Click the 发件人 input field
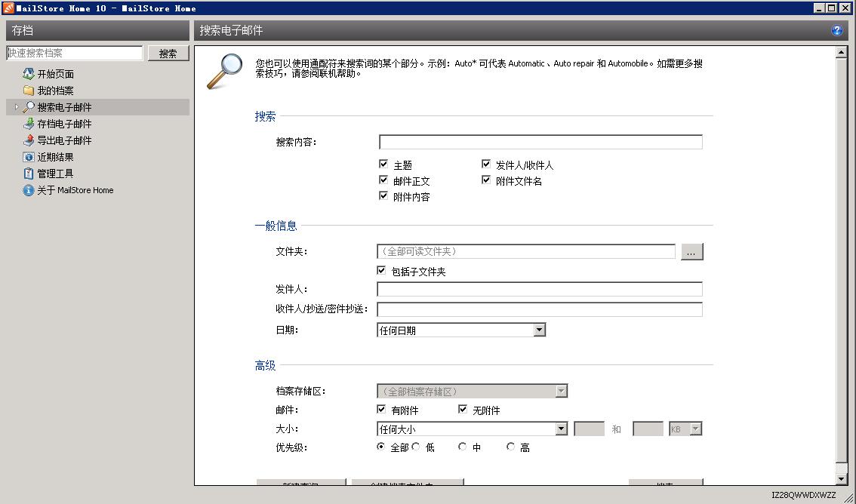The image size is (856, 504). point(540,289)
